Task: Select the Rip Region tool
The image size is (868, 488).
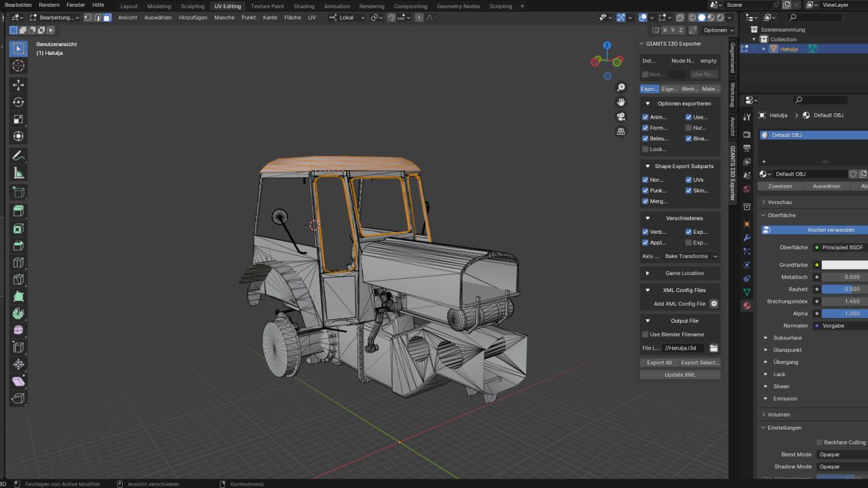Action: coord(18,399)
